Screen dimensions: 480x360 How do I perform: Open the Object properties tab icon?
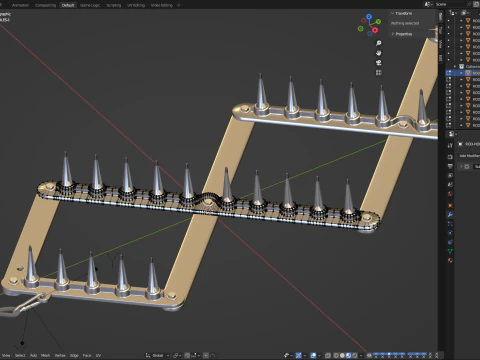tap(450, 205)
